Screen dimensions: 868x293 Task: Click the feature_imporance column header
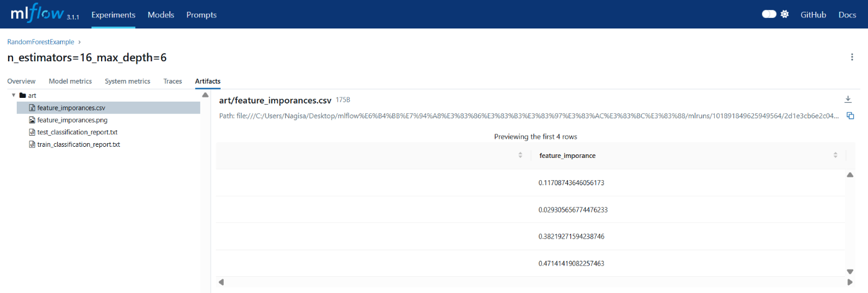[567, 155]
